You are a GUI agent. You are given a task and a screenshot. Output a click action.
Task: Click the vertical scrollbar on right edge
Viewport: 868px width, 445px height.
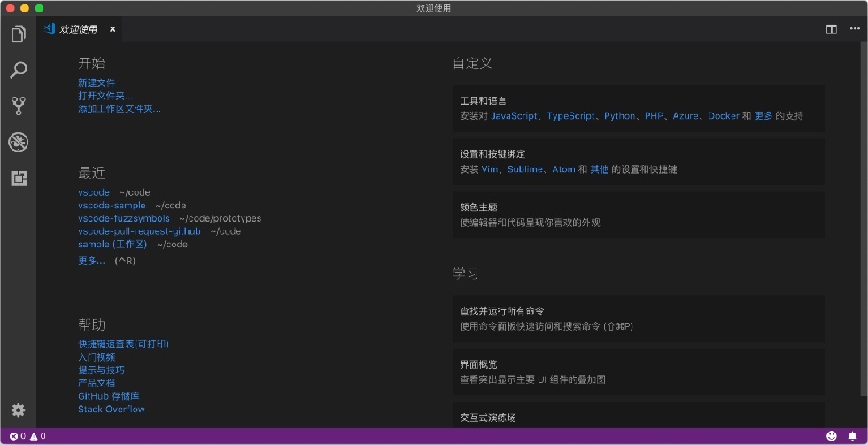(x=864, y=219)
